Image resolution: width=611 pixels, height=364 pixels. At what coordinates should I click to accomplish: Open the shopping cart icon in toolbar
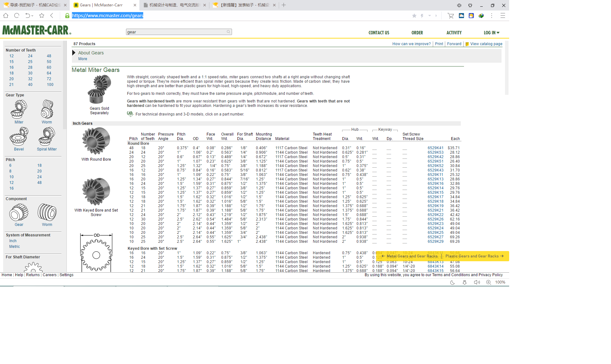coord(450,16)
